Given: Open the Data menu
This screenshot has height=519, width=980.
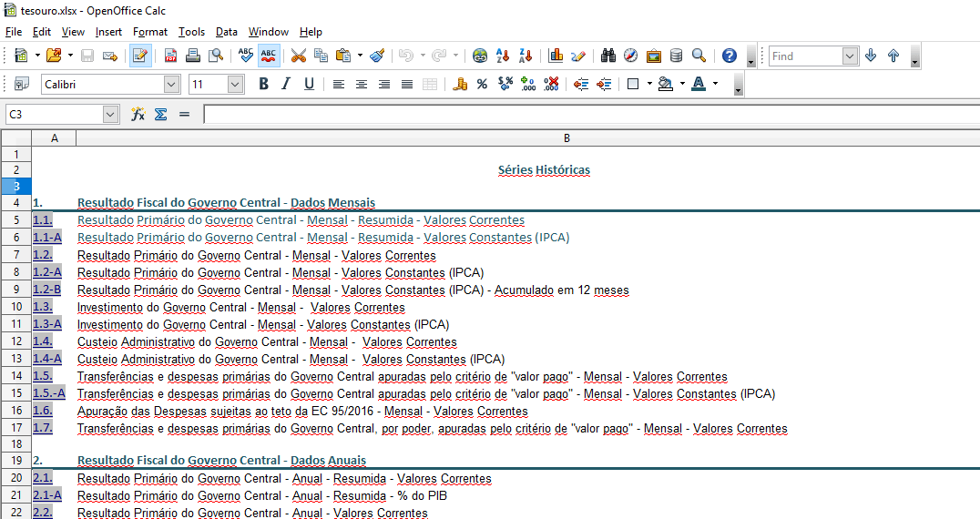Looking at the screenshot, I should (226, 32).
